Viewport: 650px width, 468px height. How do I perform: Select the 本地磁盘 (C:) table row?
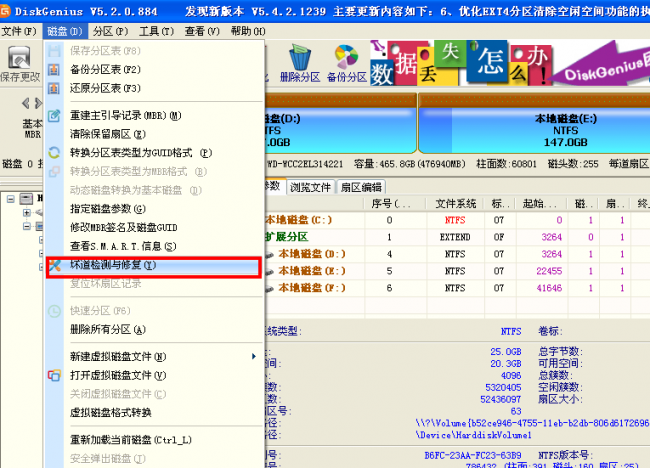457,220
